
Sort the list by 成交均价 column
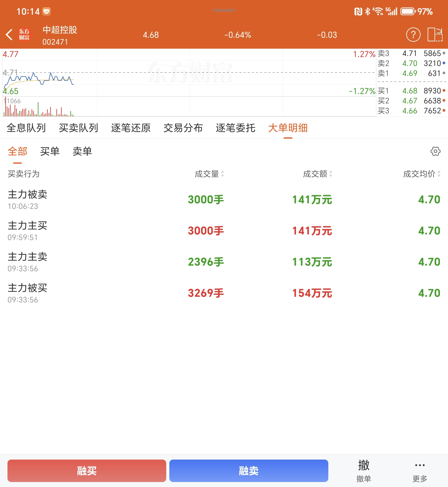[422, 174]
